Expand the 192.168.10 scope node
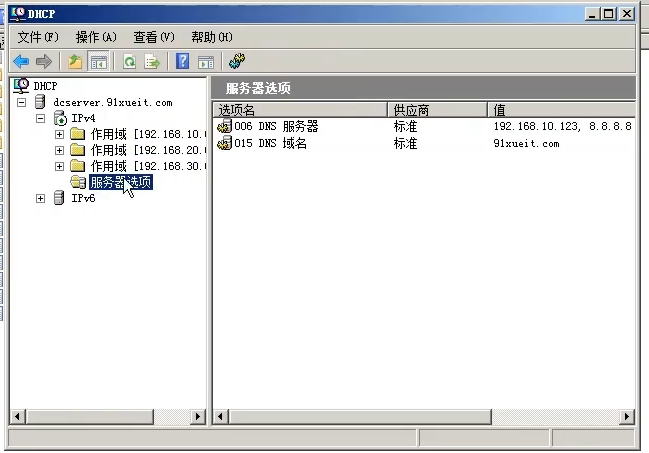The height and width of the screenshot is (453, 649). [60, 134]
